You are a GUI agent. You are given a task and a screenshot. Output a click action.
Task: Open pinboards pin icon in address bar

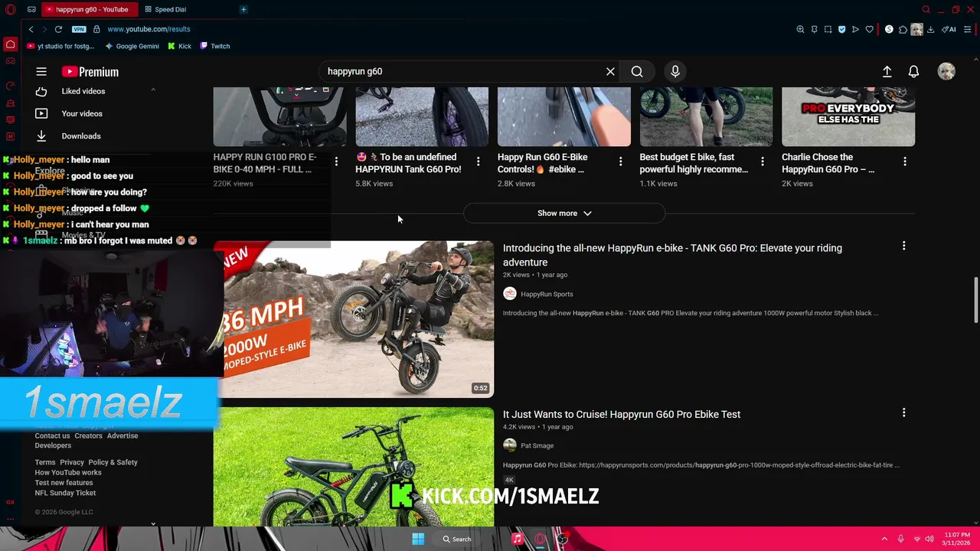click(x=814, y=29)
